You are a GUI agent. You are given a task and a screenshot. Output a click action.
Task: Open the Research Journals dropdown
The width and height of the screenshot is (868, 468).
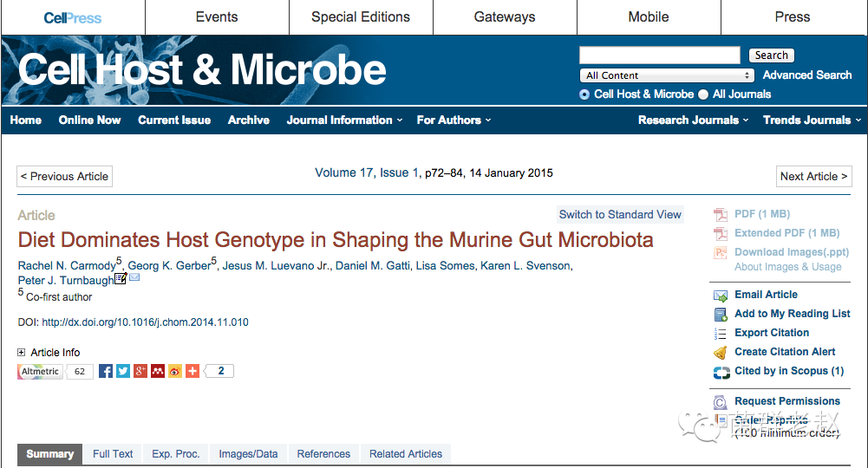point(693,120)
